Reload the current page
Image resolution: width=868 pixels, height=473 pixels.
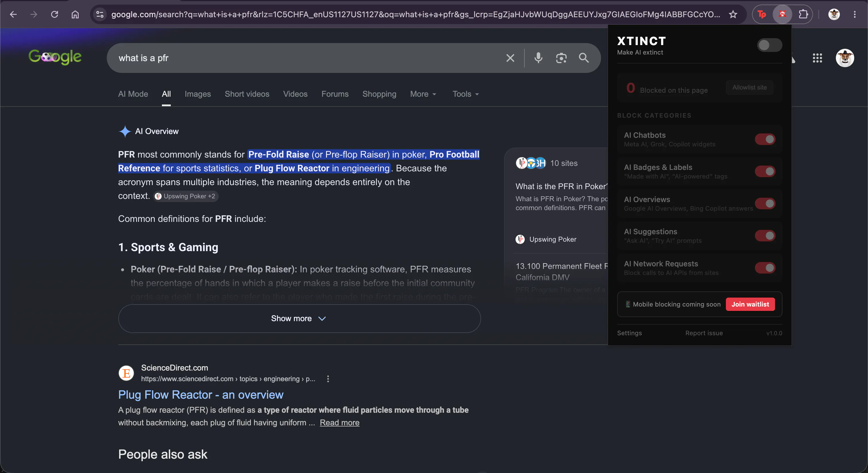pos(55,14)
